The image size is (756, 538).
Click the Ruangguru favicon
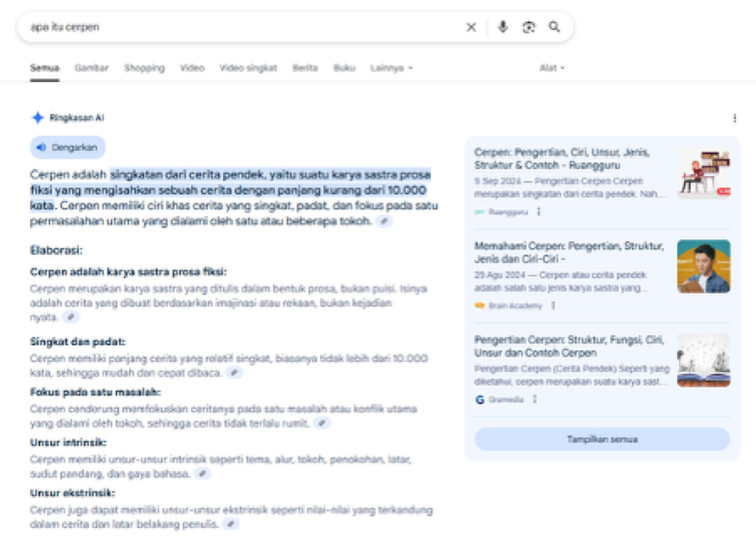coord(480,212)
